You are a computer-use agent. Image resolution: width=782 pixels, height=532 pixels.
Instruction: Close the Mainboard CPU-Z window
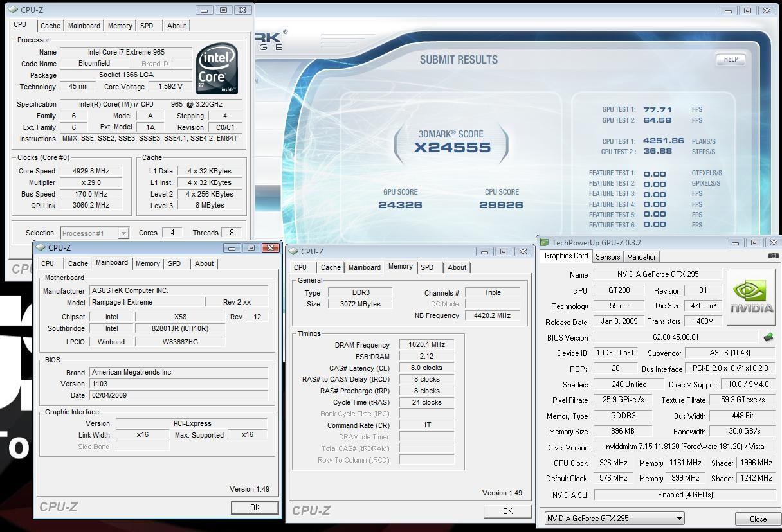271,247
